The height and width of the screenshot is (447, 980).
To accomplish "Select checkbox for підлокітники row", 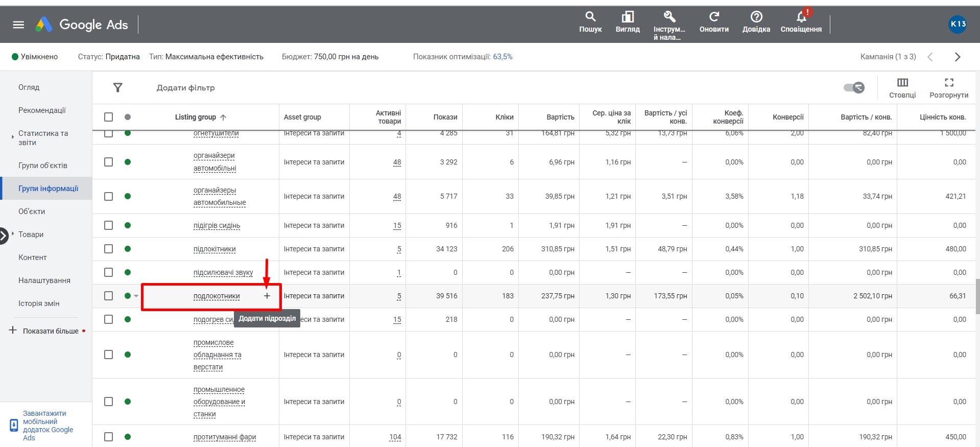I will 108,249.
